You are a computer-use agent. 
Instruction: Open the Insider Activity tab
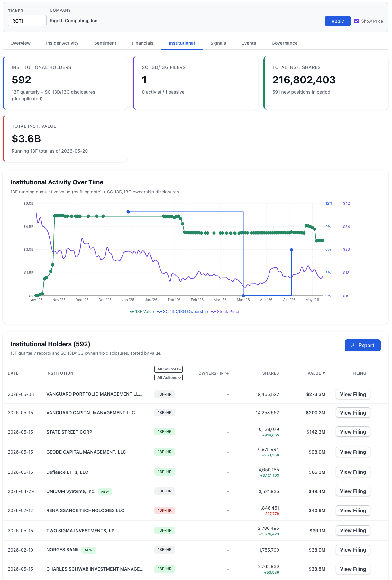coord(62,43)
